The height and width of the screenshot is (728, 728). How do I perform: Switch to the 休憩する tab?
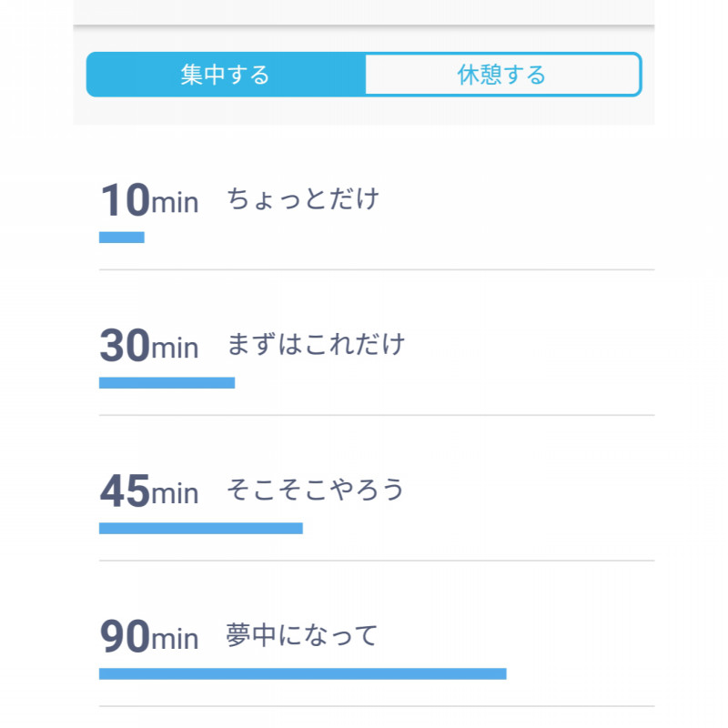[x=503, y=75]
